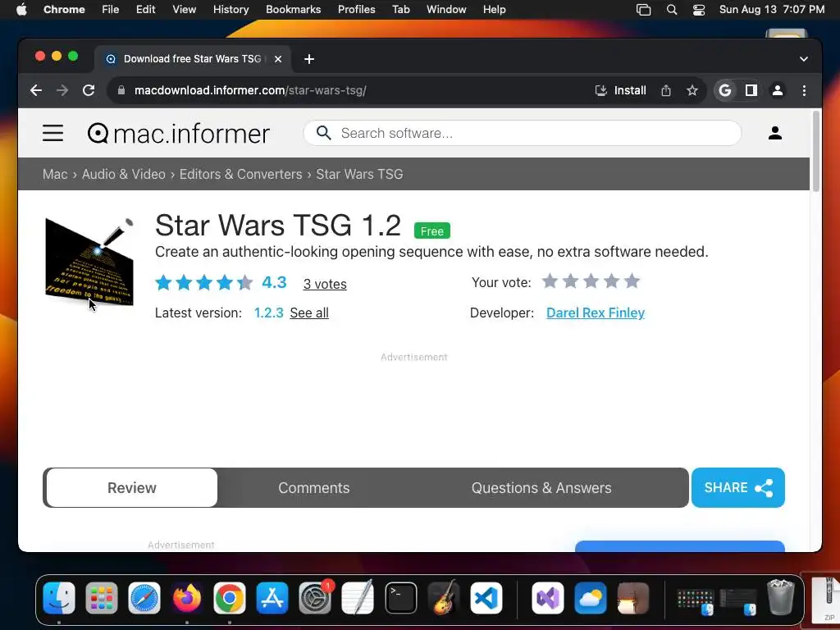Open Visual Studio Code from the Dock
This screenshot has height=630, width=840.
tap(486, 598)
